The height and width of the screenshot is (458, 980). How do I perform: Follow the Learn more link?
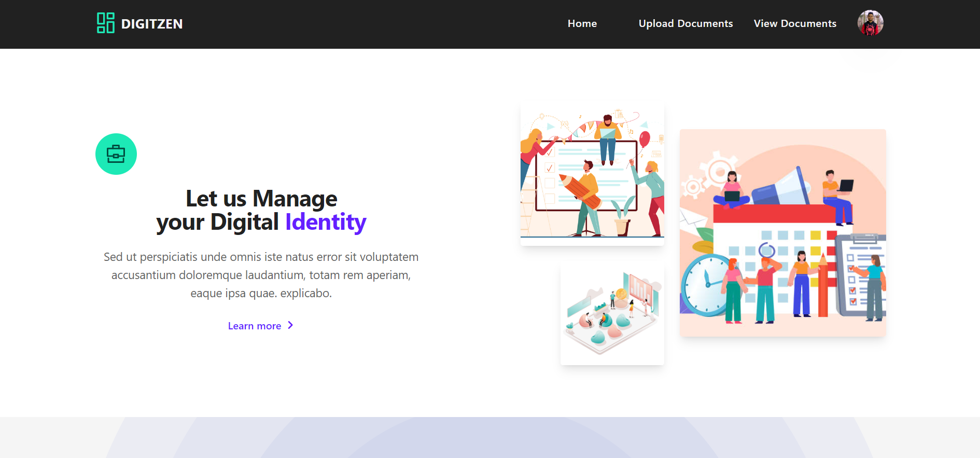(261, 326)
